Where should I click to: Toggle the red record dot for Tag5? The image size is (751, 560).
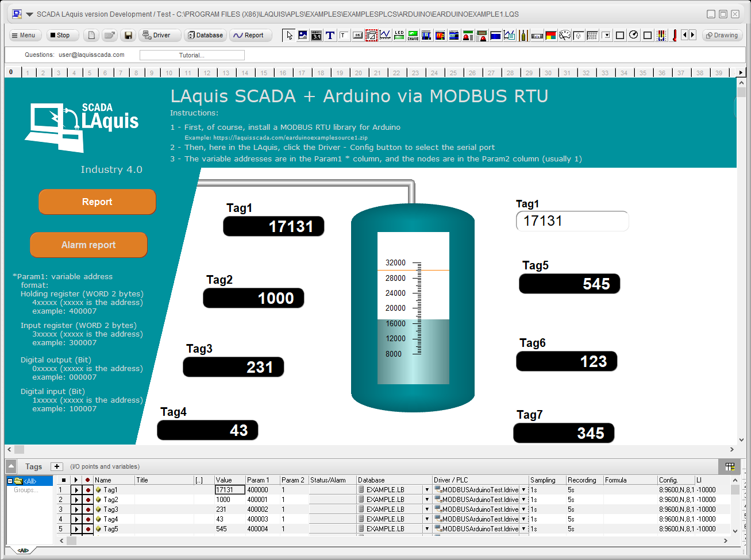(x=88, y=529)
